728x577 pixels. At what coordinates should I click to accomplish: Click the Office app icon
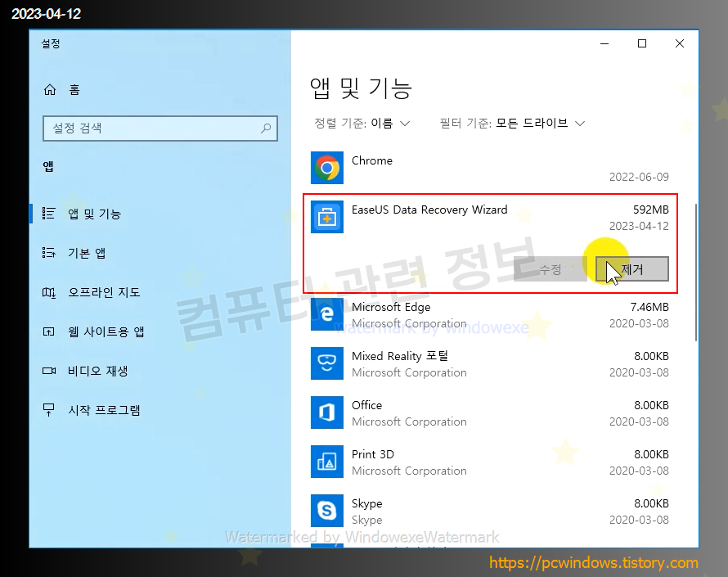[x=327, y=412]
